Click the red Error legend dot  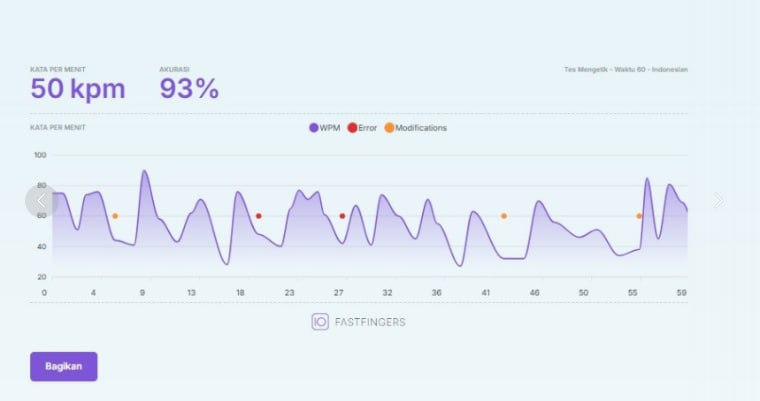coord(352,128)
